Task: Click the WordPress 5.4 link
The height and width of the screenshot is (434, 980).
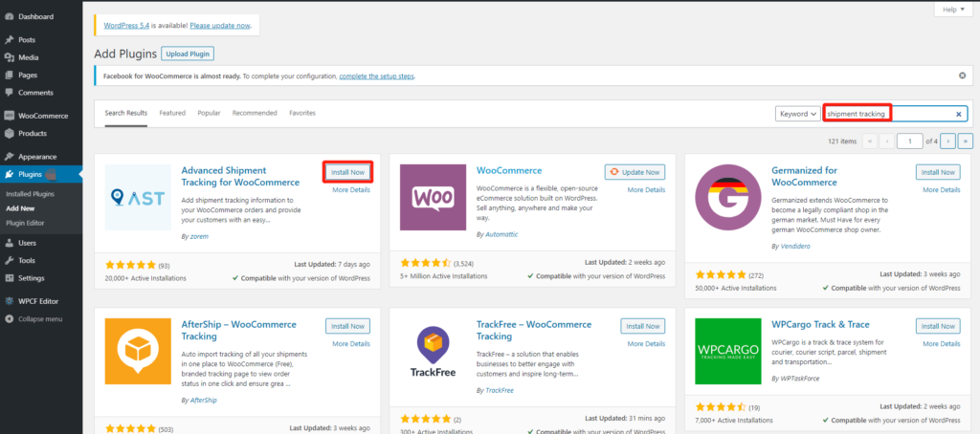Action: pos(126,26)
